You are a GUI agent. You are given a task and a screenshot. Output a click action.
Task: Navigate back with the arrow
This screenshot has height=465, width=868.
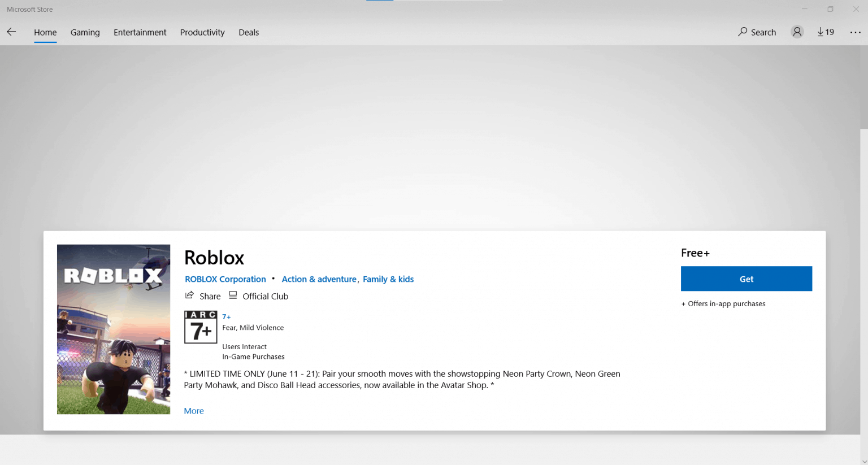click(x=11, y=32)
